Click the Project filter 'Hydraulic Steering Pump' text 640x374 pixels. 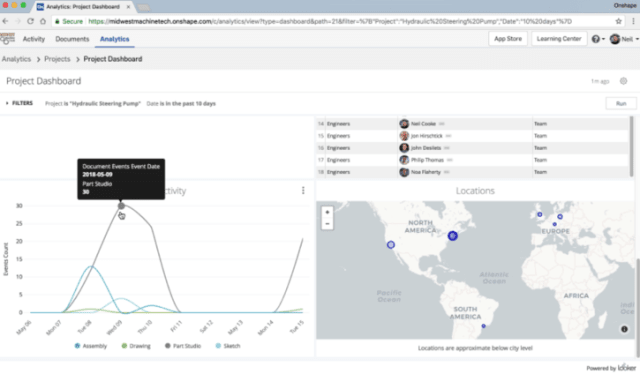coord(93,103)
